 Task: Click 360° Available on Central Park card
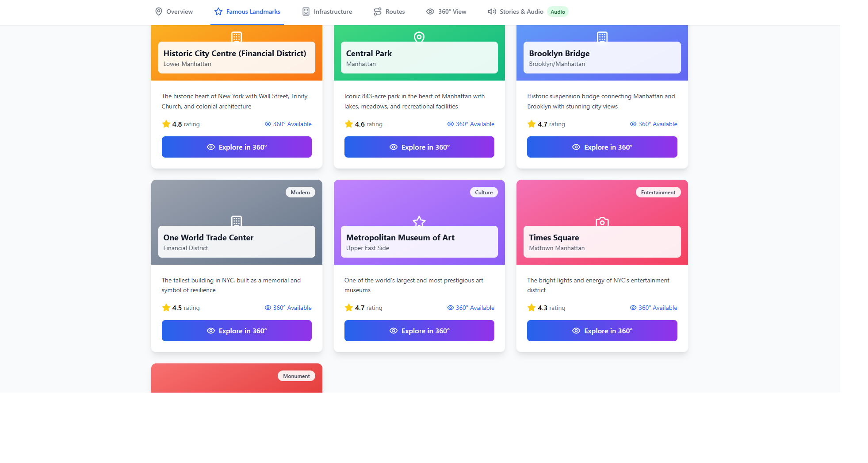click(x=471, y=124)
